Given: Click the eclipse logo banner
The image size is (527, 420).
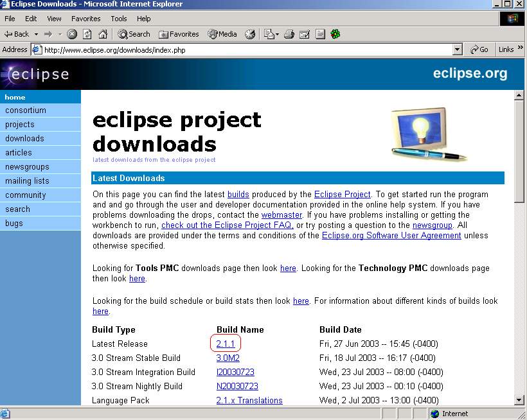Looking at the screenshot, I should pyautogui.click(x=35, y=74).
